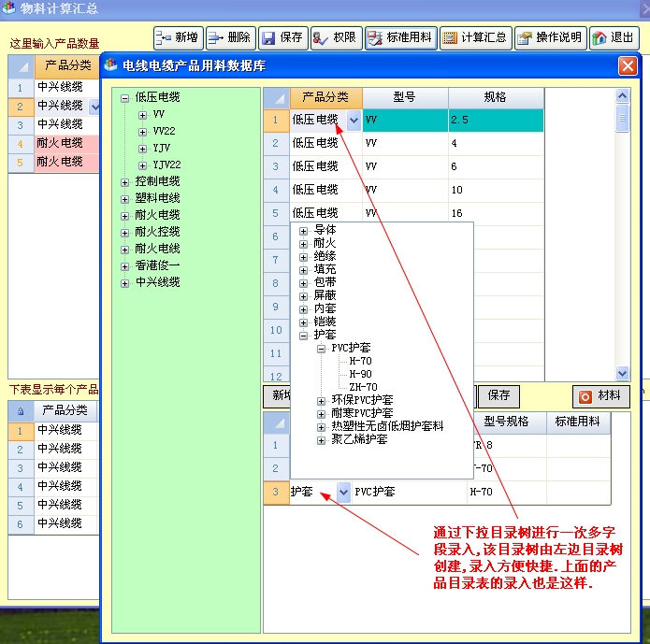This screenshot has height=644, width=650.
Task: Open 权限 (Permissions) from the toolbar
Action: coord(334,37)
